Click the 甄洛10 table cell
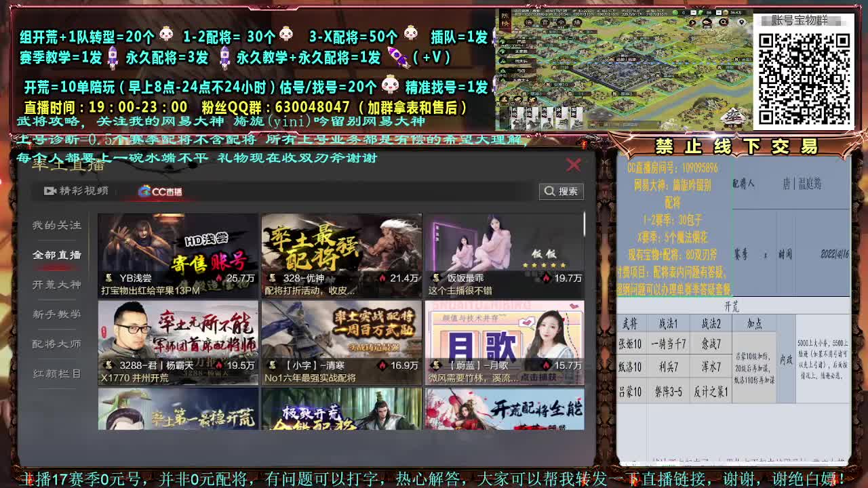Viewport: 868px width, 488px height. pyautogui.click(x=630, y=367)
